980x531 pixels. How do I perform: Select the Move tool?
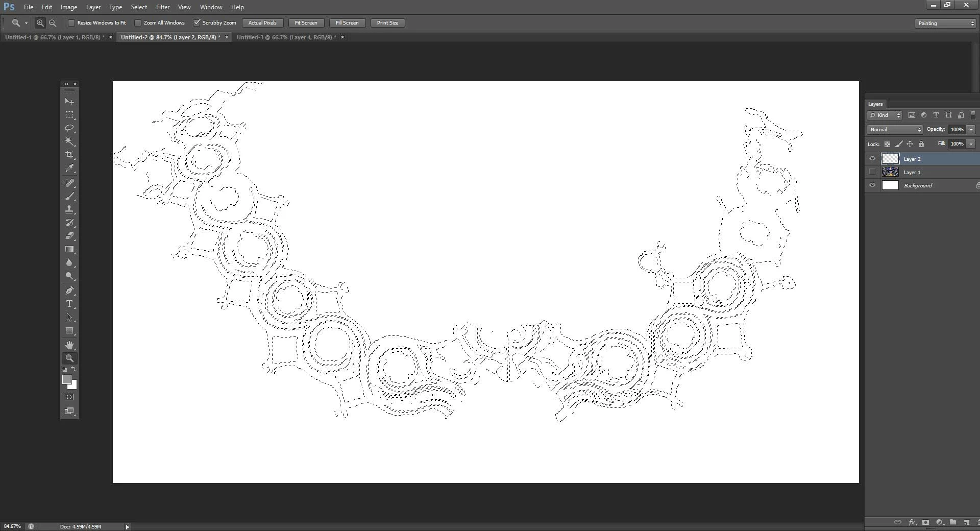pos(69,102)
